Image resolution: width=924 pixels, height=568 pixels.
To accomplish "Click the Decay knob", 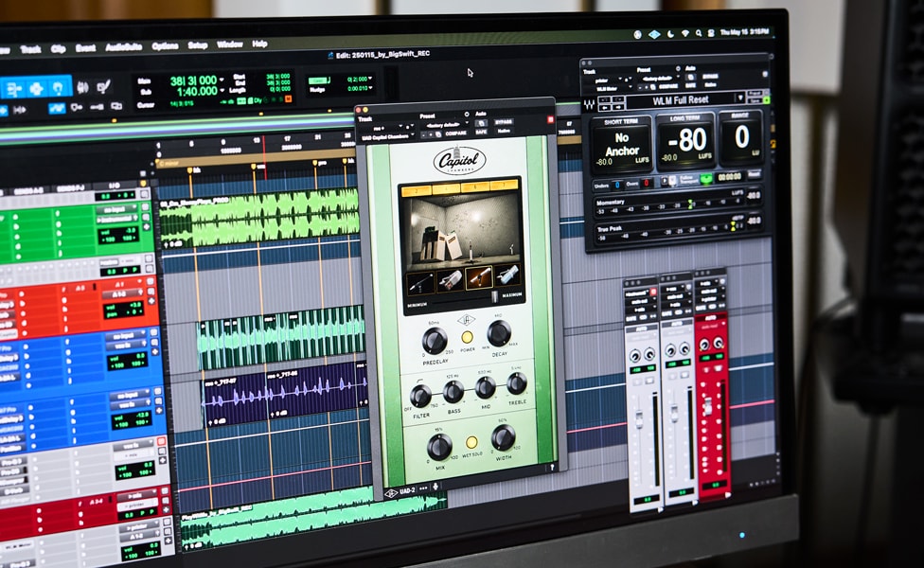I will [x=499, y=333].
